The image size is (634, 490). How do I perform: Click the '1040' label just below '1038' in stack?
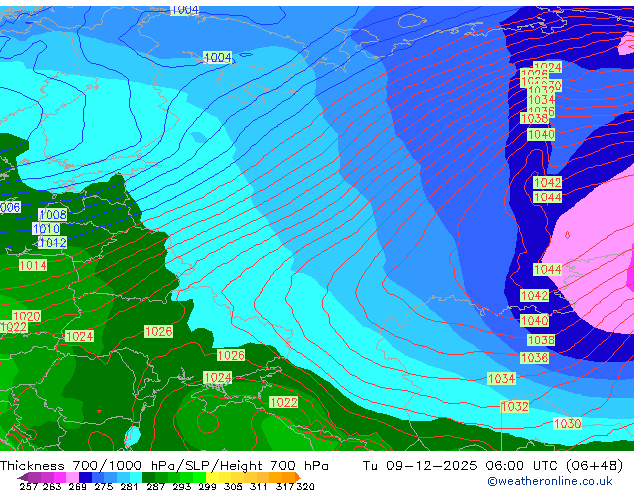point(541,135)
